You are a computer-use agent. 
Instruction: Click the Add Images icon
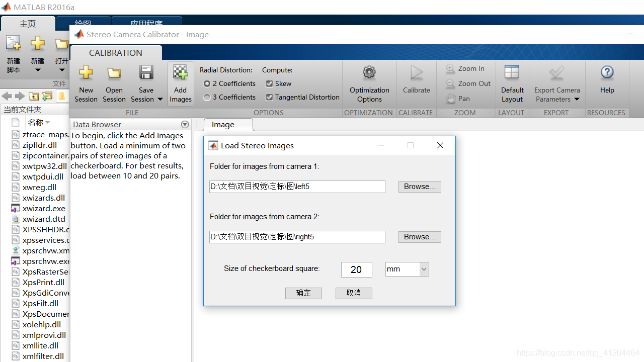181,72
